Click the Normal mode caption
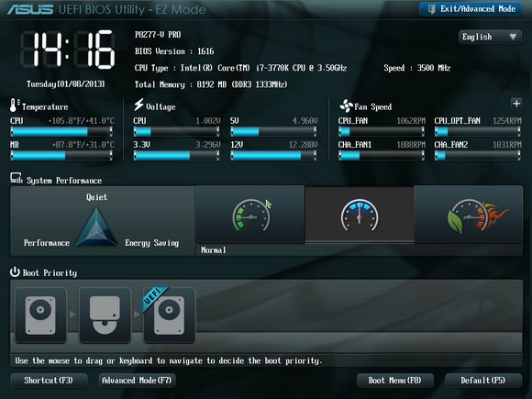This screenshot has width=532, height=399. pyautogui.click(x=214, y=250)
